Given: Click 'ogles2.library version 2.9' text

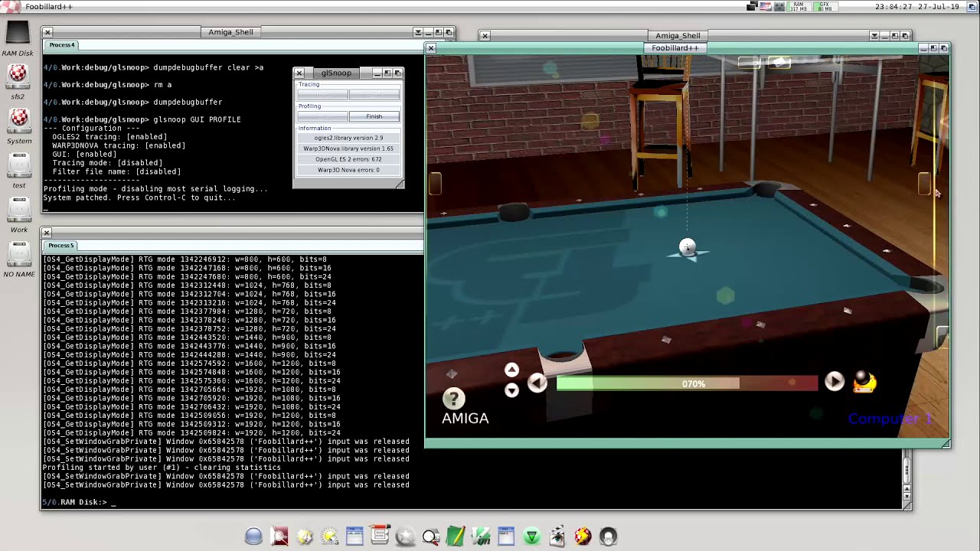Looking at the screenshot, I should point(348,138).
